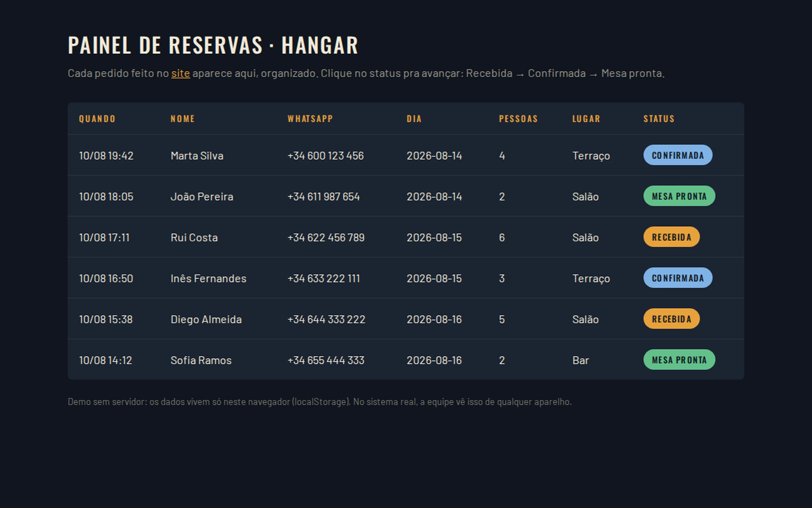Image resolution: width=812 pixels, height=508 pixels.
Task: Click phone number +34 655 444 333
Action: pos(326,360)
